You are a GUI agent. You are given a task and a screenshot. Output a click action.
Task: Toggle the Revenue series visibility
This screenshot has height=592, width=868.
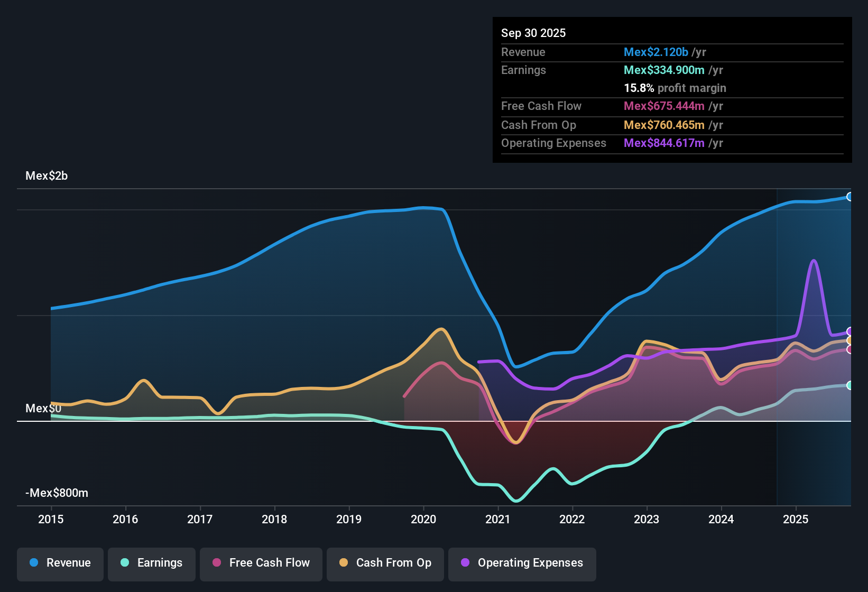pyautogui.click(x=60, y=563)
